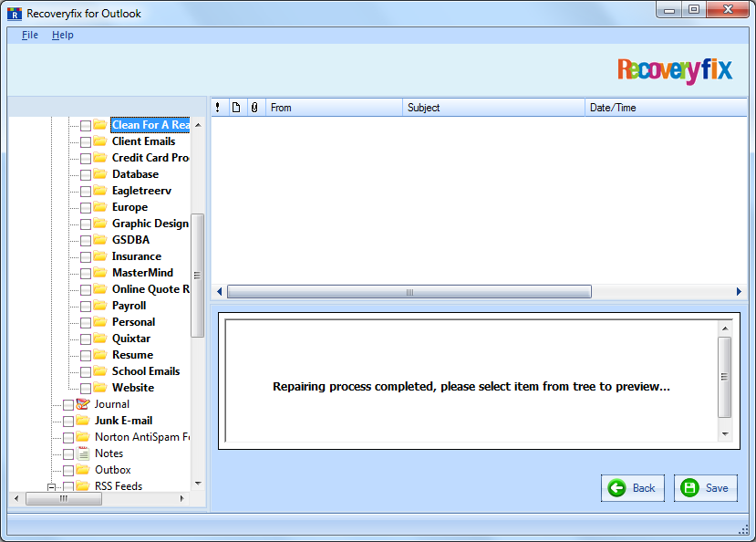Viewport: 756px width, 542px height.
Task: Click the folder tree scroll up arrow
Action: pos(198,125)
